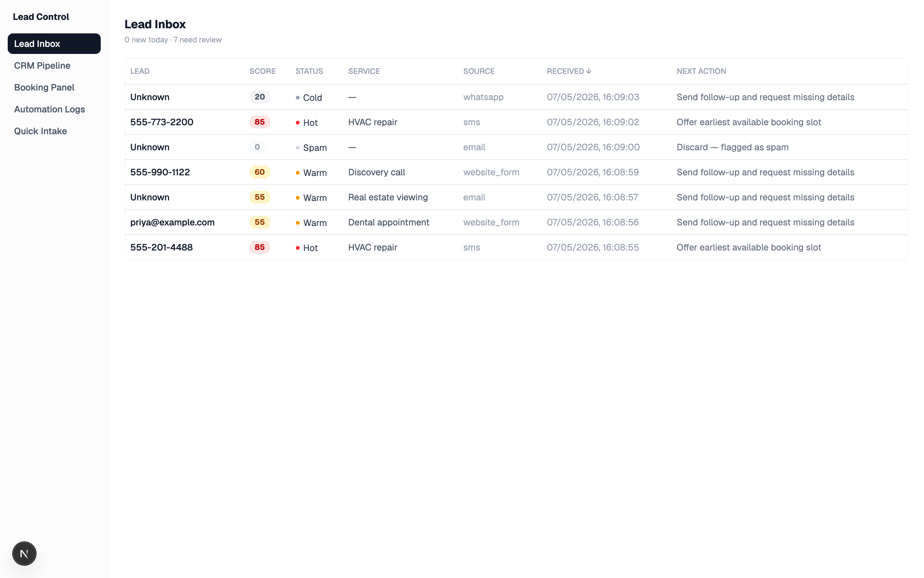The width and height of the screenshot is (924, 578).
Task: Click Hot status for 555-201-4488
Action: coord(307,248)
